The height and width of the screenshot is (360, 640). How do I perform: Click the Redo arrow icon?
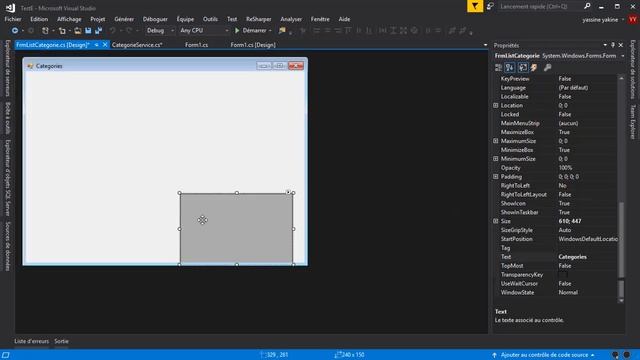pyautogui.click(x=129, y=31)
